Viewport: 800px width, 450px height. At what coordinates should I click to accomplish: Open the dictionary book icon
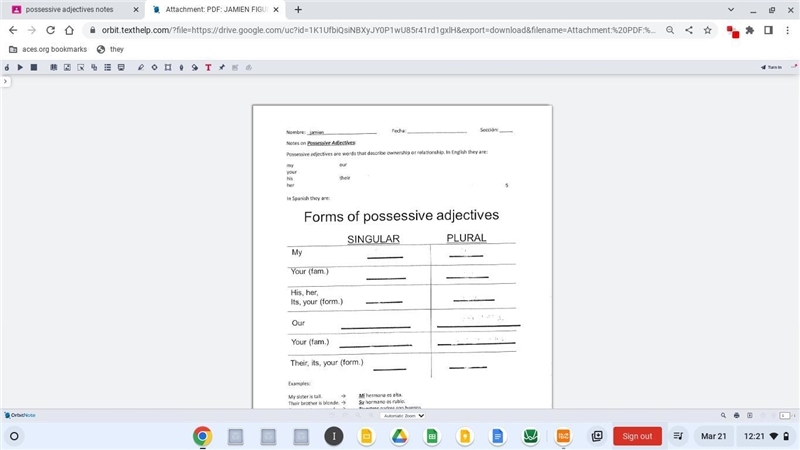point(54,67)
